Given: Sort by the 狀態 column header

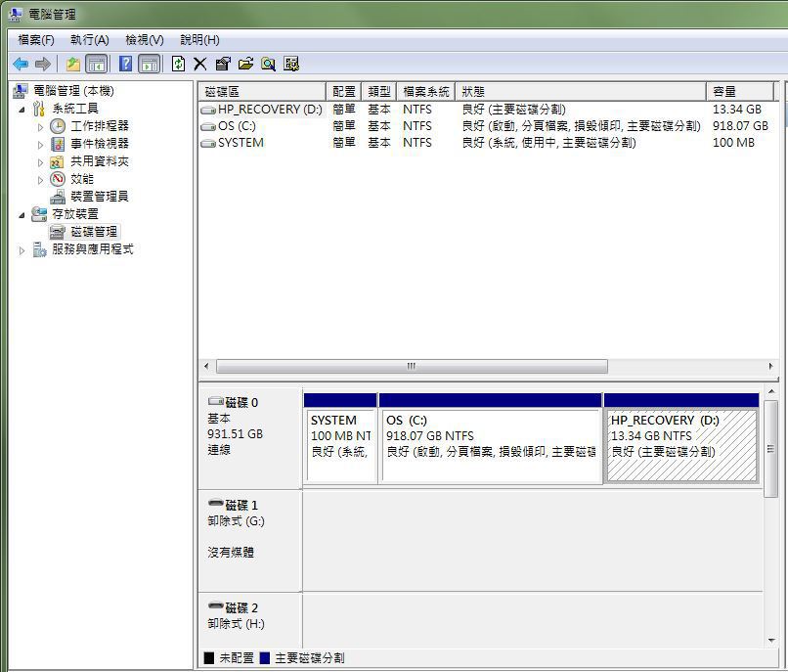Looking at the screenshot, I should point(581,92).
